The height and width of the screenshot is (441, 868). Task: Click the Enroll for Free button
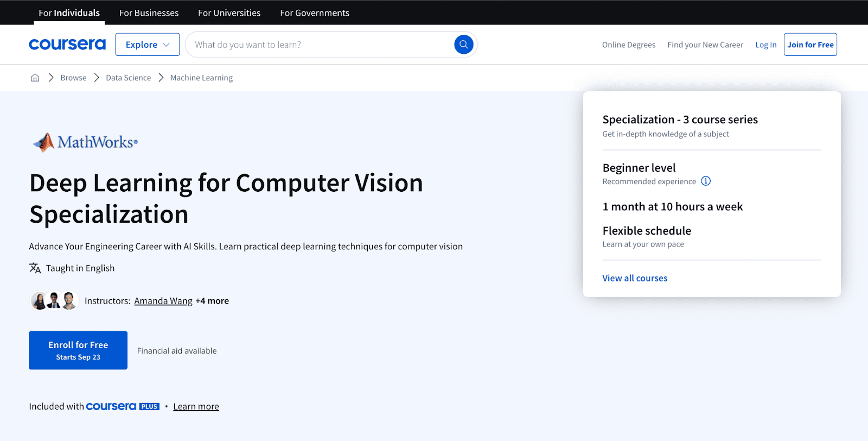[78, 350]
